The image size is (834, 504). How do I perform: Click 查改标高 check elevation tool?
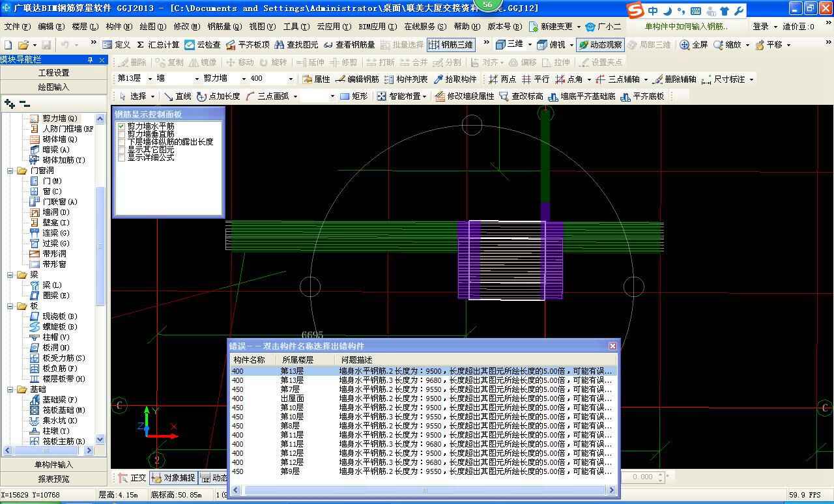pos(521,96)
